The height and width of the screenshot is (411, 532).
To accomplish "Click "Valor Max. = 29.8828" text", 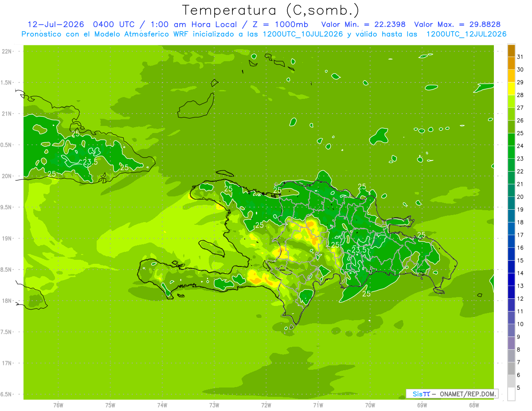I will click(457, 24).
